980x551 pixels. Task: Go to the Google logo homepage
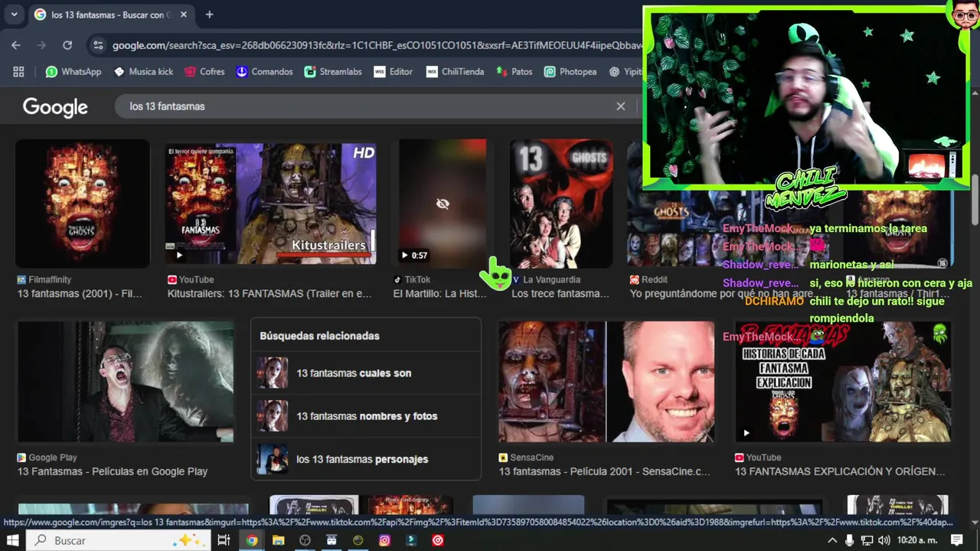tap(55, 107)
